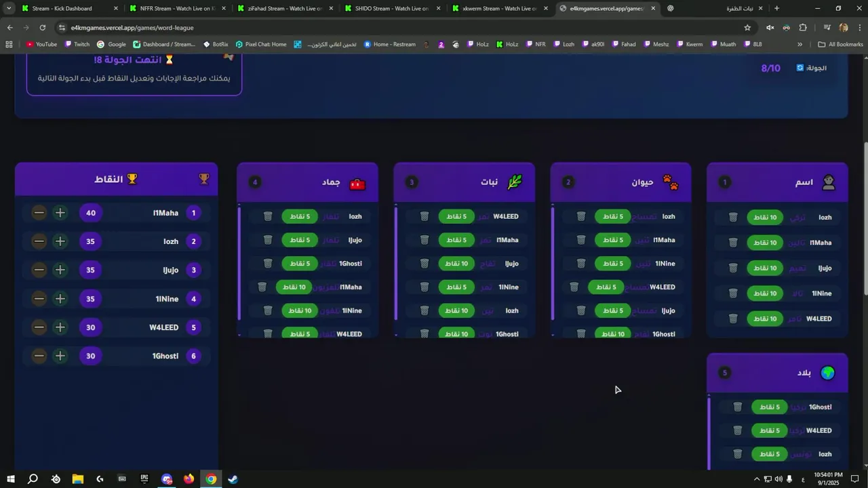Click the globe icon in بلاد header
868x488 pixels.
[828, 373]
